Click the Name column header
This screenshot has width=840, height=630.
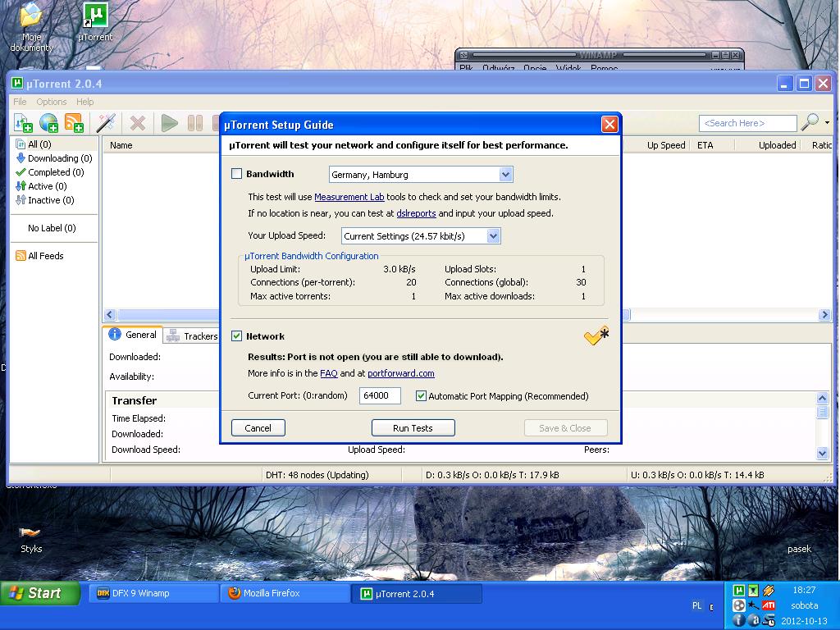[x=121, y=145]
